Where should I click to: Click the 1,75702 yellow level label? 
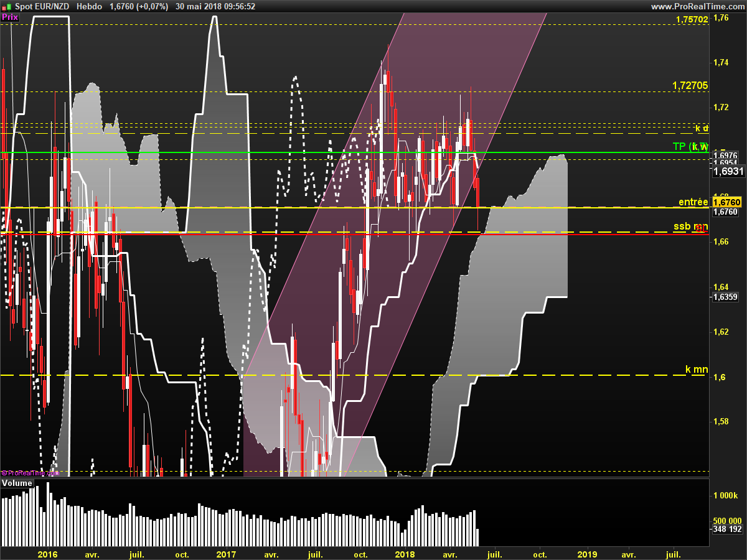(692, 20)
